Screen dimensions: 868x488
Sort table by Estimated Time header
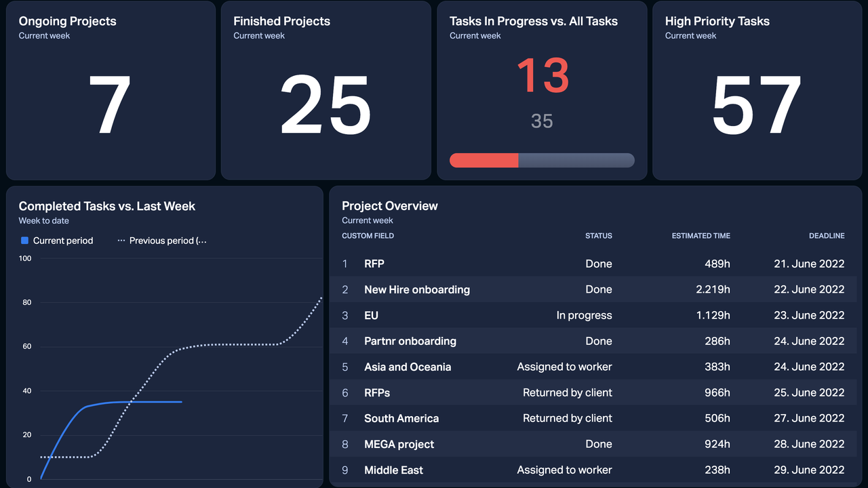[701, 236]
